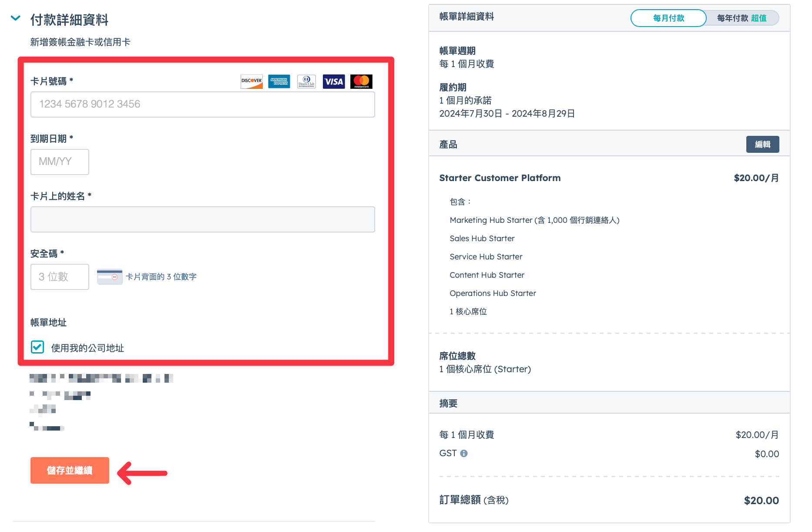Click the 付款詳細資料 section heading

[69, 20]
